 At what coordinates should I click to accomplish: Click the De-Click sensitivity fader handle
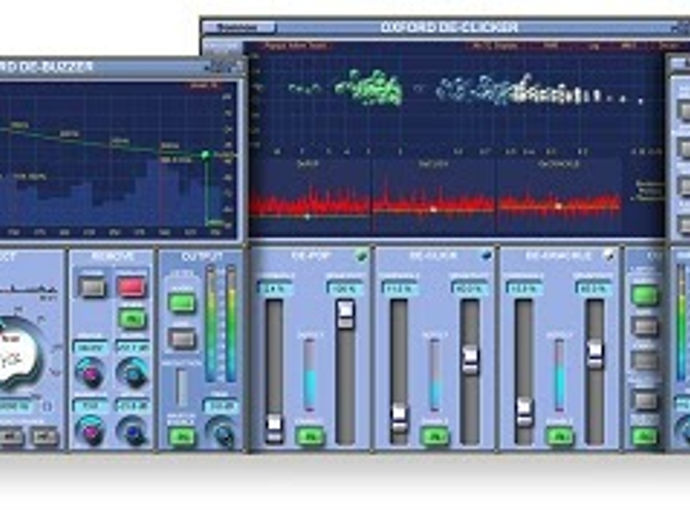470,360
